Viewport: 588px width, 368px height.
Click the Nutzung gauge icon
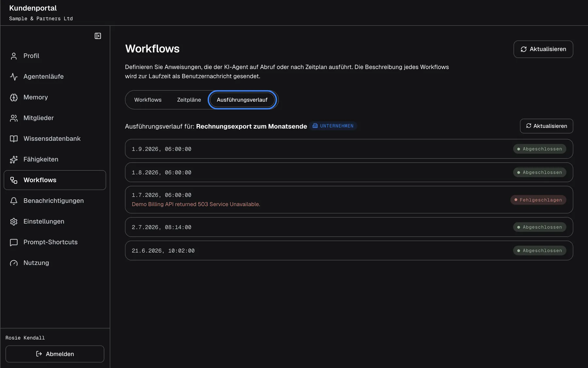pyautogui.click(x=14, y=263)
